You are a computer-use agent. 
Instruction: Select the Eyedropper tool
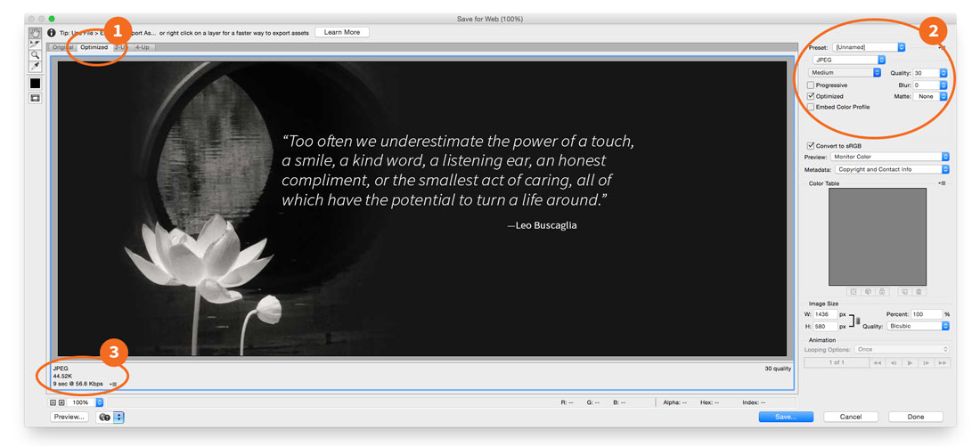click(x=35, y=65)
